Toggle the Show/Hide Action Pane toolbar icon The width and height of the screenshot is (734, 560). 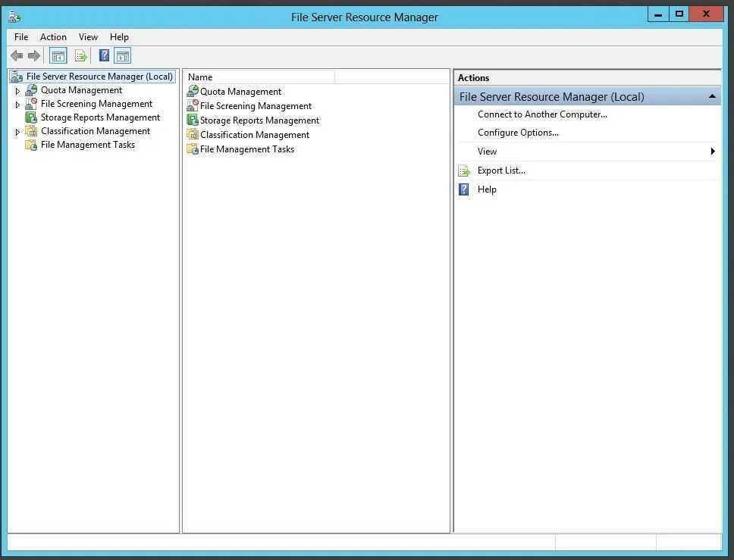click(x=123, y=56)
